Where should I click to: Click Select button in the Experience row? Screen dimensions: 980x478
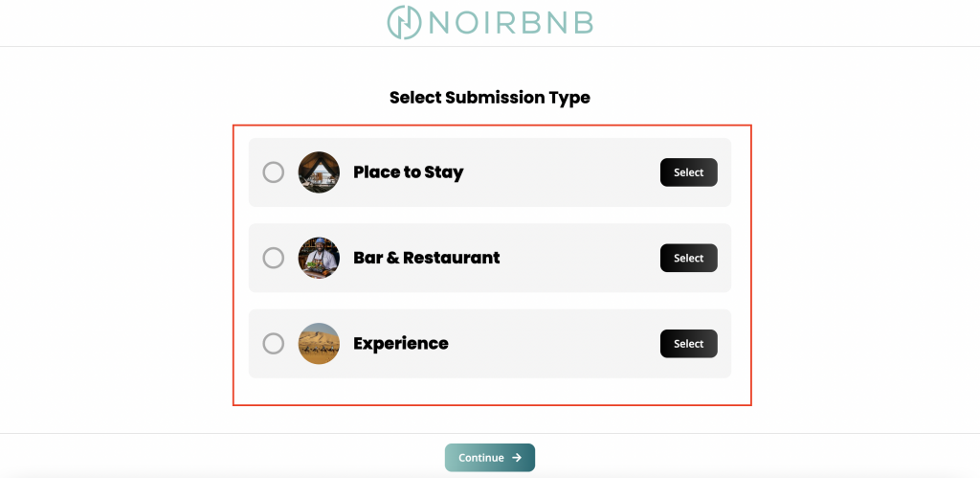tap(689, 344)
